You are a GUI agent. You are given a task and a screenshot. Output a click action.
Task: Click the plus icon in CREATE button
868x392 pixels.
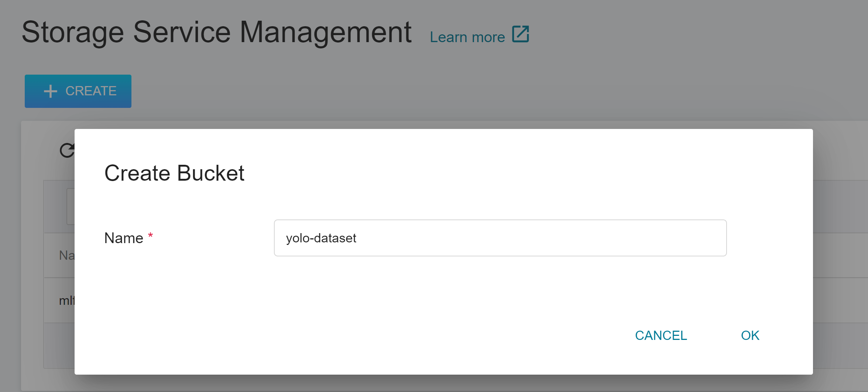coord(51,91)
